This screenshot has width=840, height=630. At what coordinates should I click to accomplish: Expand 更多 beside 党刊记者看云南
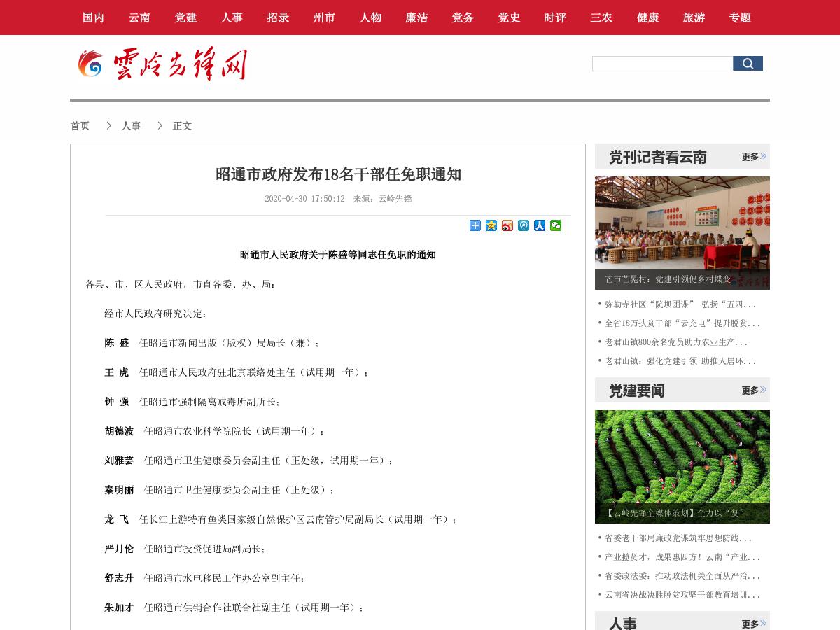[753, 157]
